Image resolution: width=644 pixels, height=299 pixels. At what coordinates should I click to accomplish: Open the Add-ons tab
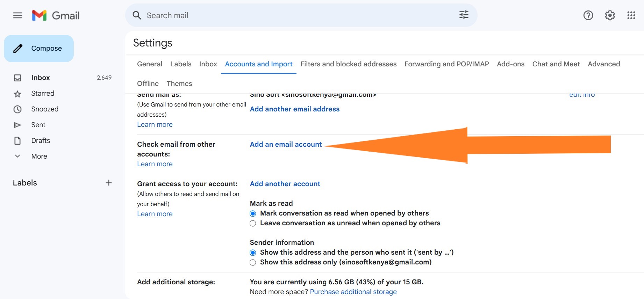point(511,64)
